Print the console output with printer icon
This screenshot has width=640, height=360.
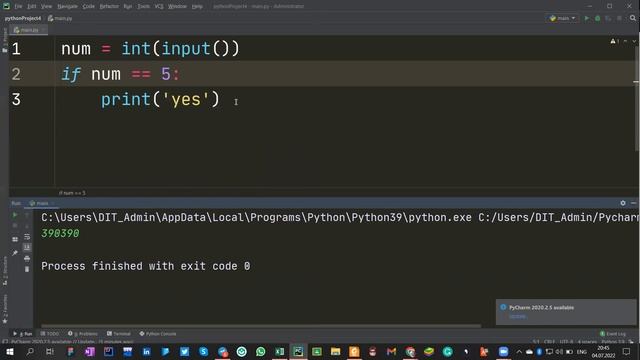[x=27, y=258]
